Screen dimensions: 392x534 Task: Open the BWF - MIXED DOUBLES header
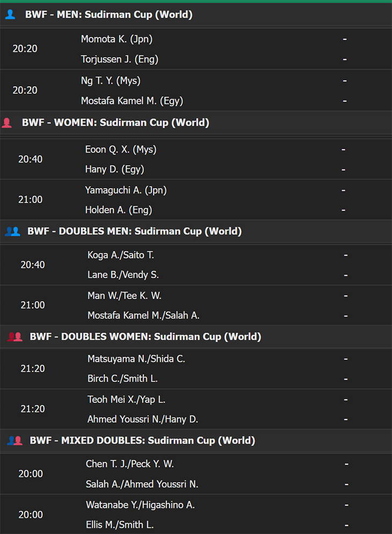click(196, 441)
